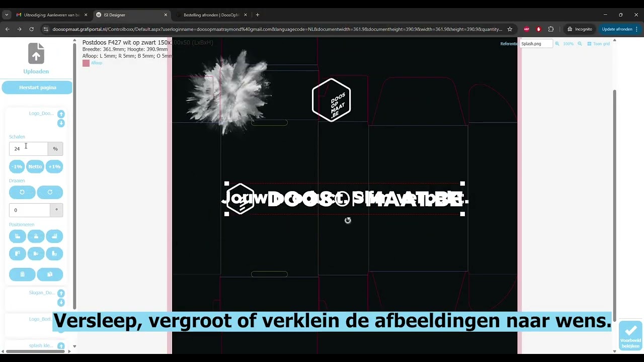Duplicate the selected image with copy icon
Screen dimensions: 644x362
point(50,274)
